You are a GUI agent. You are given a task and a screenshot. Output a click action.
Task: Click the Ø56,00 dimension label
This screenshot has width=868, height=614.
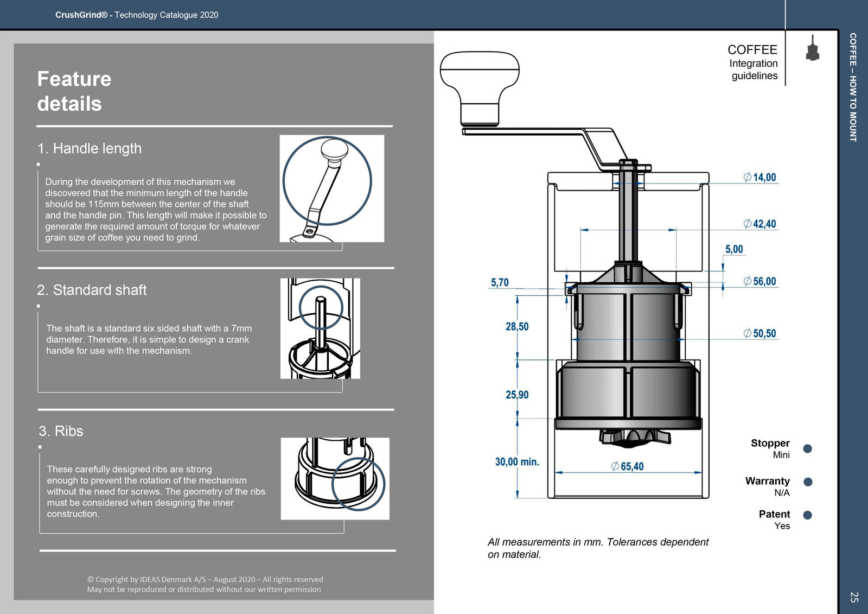tap(759, 281)
